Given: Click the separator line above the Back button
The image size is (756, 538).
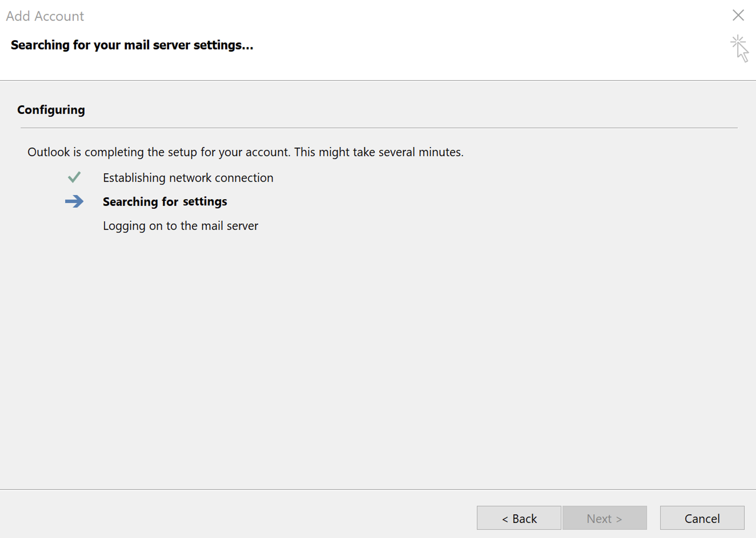Looking at the screenshot, I should (x=378, y=489).
